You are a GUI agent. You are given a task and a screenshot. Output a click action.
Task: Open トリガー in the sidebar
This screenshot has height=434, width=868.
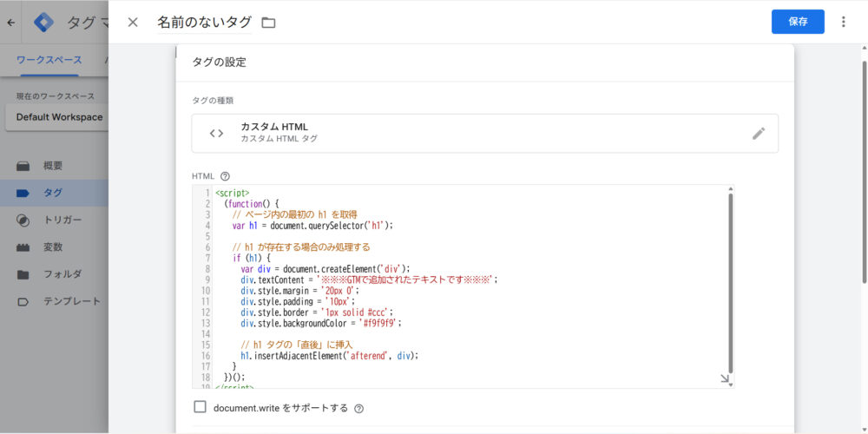62,220
